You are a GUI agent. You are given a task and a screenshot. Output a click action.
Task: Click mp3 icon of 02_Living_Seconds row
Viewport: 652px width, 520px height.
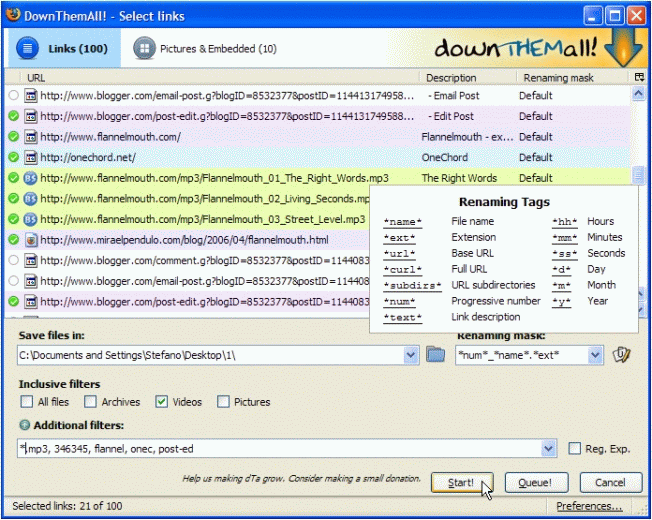click(x=30, y=199)
